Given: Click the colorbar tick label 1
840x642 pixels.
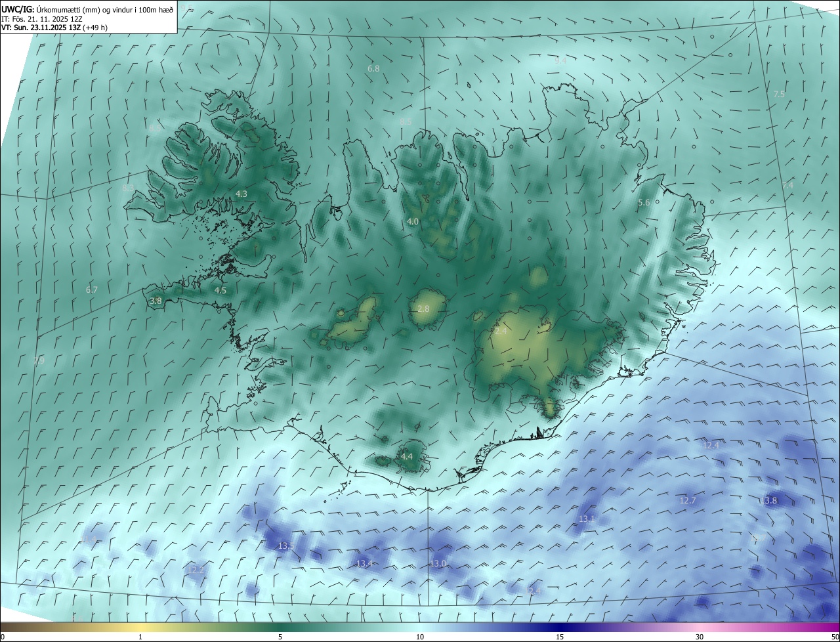Looking at the screenshot, I should pyautogui.click(x=140, y=637).
